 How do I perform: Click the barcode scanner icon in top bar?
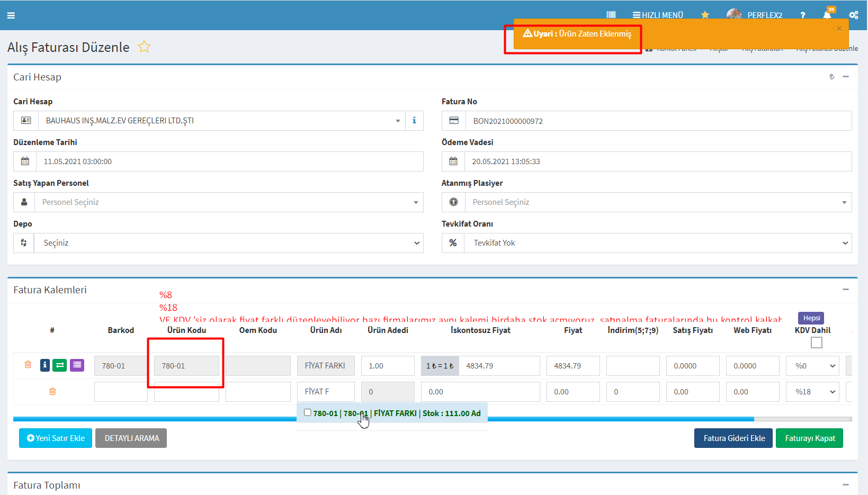[x=611, y=15]
